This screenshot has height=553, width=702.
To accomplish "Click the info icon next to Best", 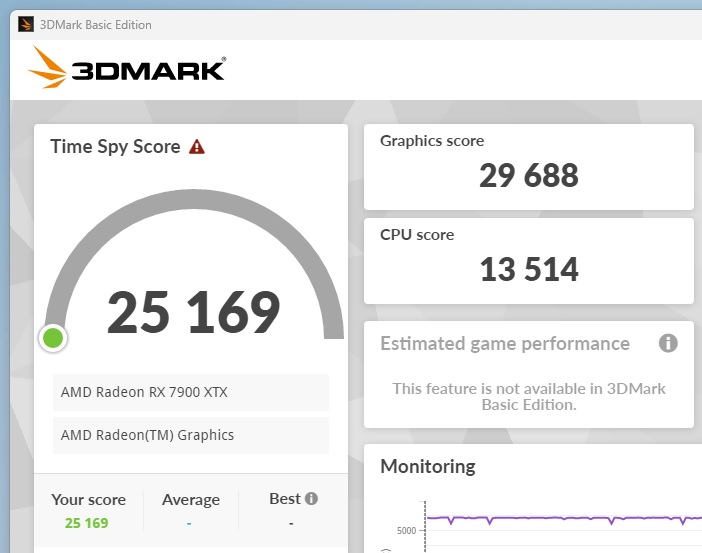I will [x=311, y=499].
